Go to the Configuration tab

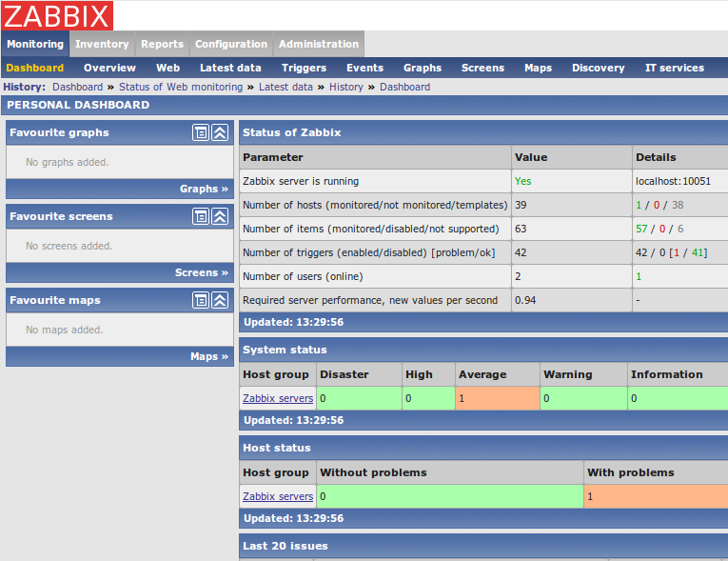231,44
